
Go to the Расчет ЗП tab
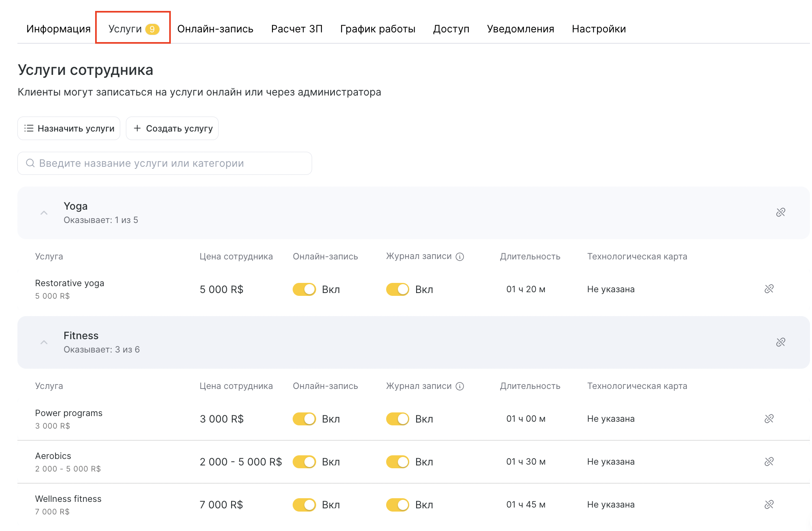tap(297, 29)
